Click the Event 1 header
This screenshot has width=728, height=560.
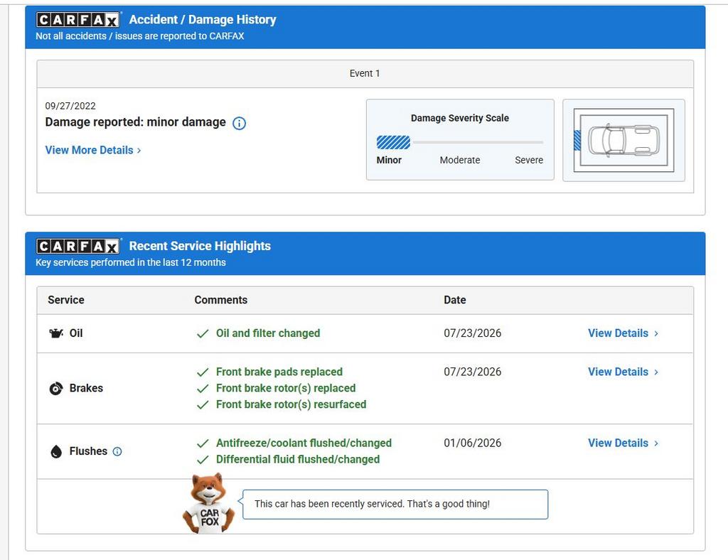365,73
